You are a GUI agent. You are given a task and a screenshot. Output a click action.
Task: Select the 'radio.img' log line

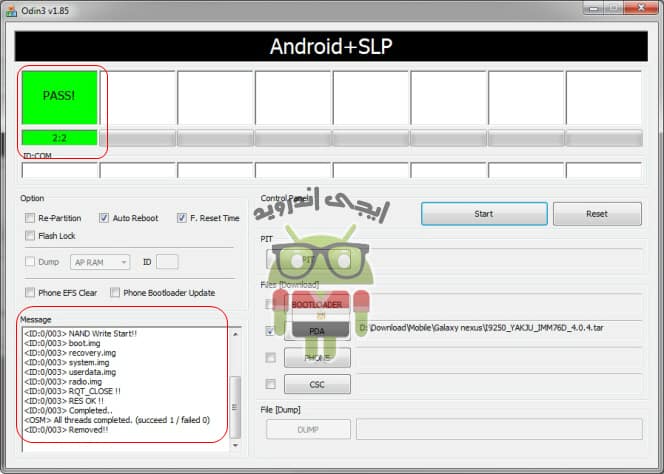click(63, 382)
